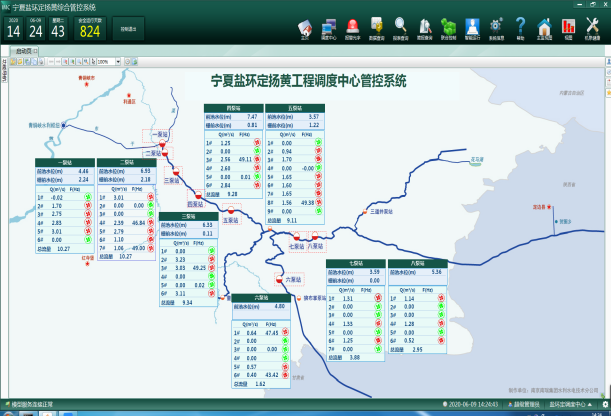The height and width of the screenshot is (416, 611).
Task: Click the clock-like round icon beside refresh
Action: point(127,62)
